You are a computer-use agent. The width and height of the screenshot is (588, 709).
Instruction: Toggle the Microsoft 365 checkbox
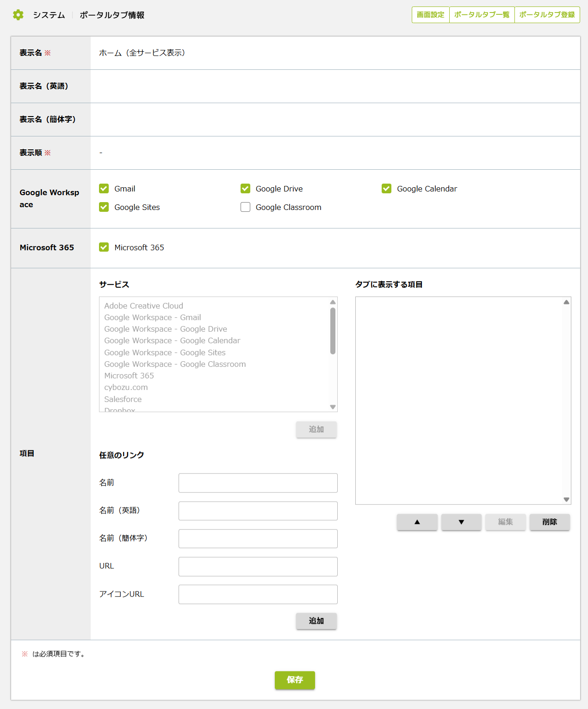(x=104, y=247)
